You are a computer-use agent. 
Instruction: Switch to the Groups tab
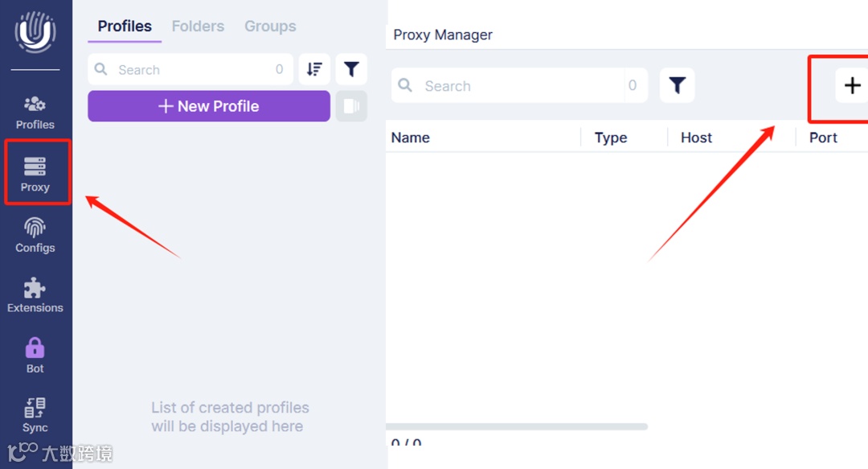270,27
